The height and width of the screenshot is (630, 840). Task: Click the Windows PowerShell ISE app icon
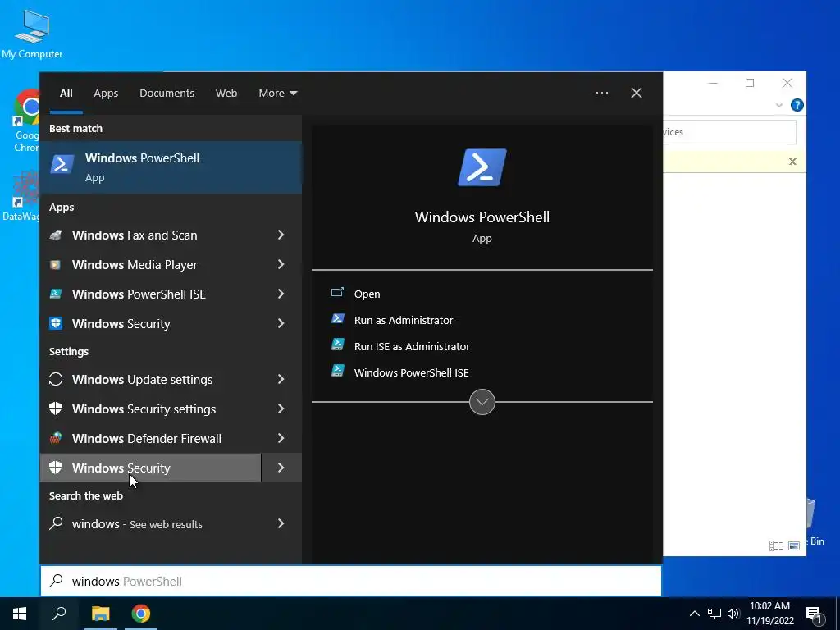[x=56, y=294]
